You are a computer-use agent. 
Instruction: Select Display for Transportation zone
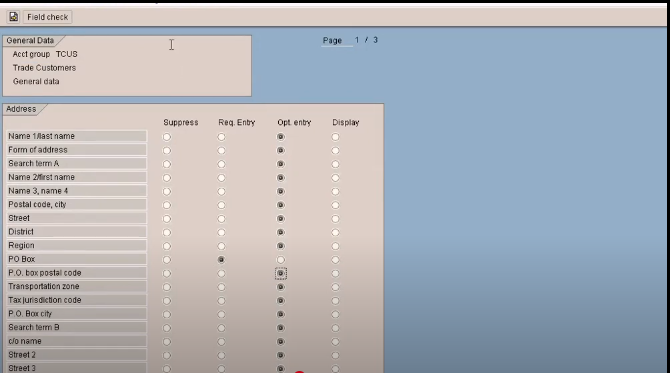coord(335,287)
